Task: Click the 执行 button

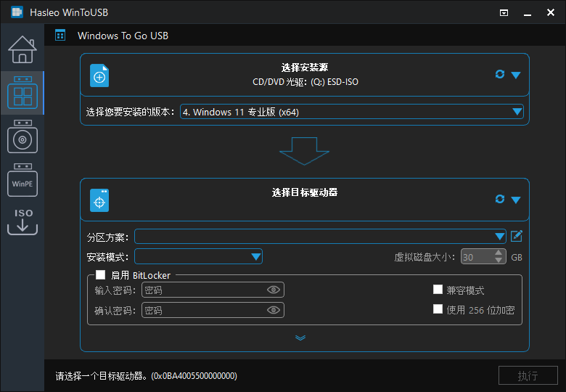Action: (528, 376)
